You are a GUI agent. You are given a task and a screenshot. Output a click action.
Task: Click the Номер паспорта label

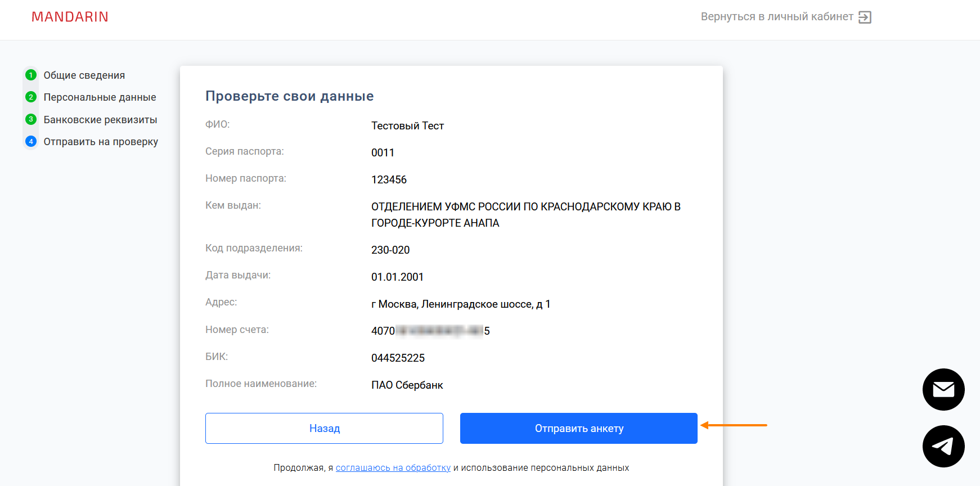(x=246, y=178)
